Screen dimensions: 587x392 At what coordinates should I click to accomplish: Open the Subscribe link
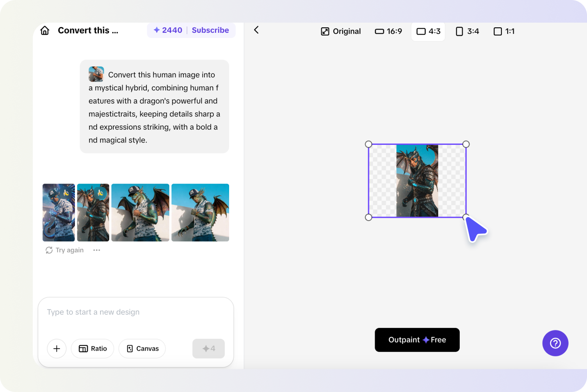(210, 30)
